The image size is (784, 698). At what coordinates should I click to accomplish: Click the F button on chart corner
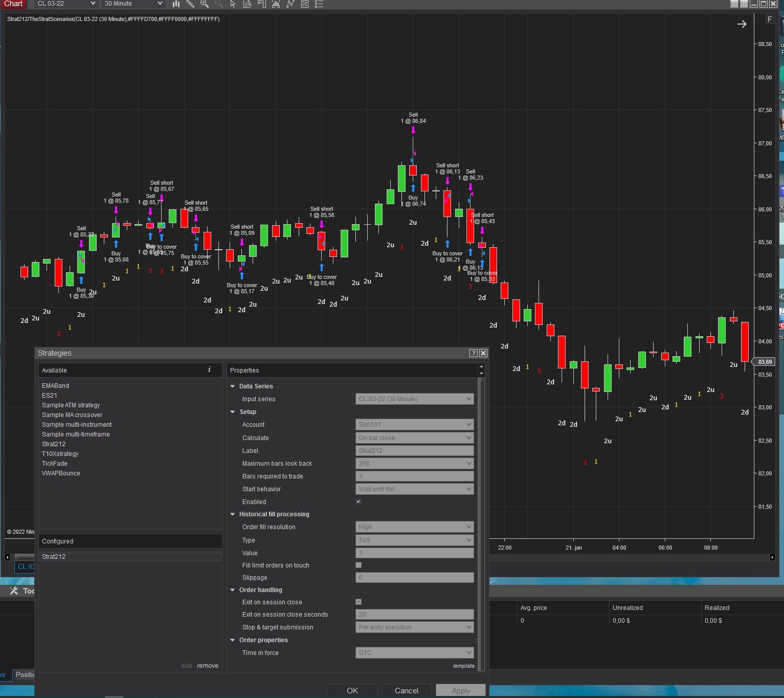(770, 19)
